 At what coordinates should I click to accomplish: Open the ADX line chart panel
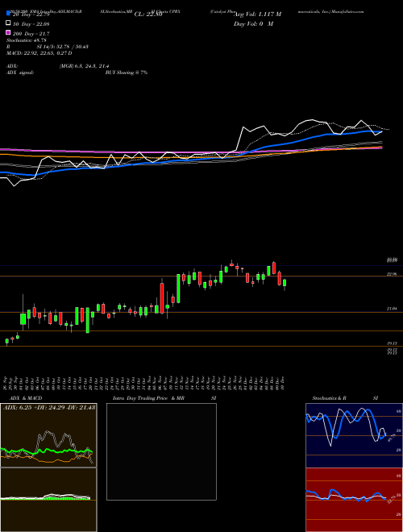tap(48, 435)
